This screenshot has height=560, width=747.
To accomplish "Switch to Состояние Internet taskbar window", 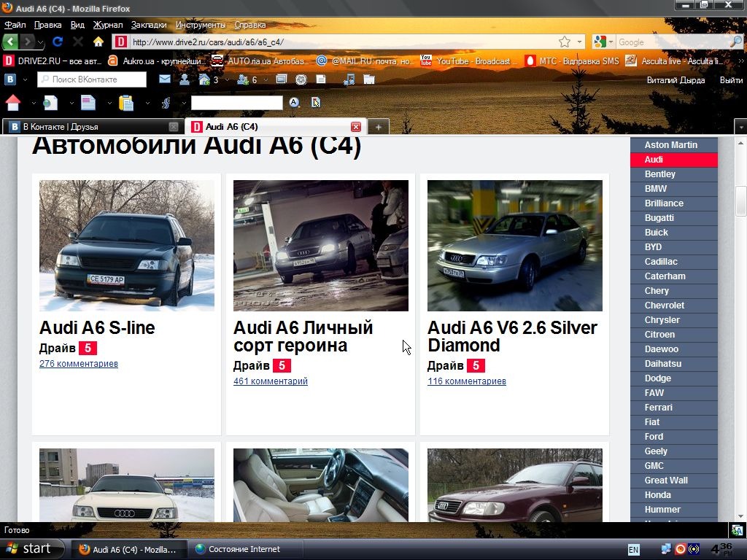I will [x=245, y=549].
